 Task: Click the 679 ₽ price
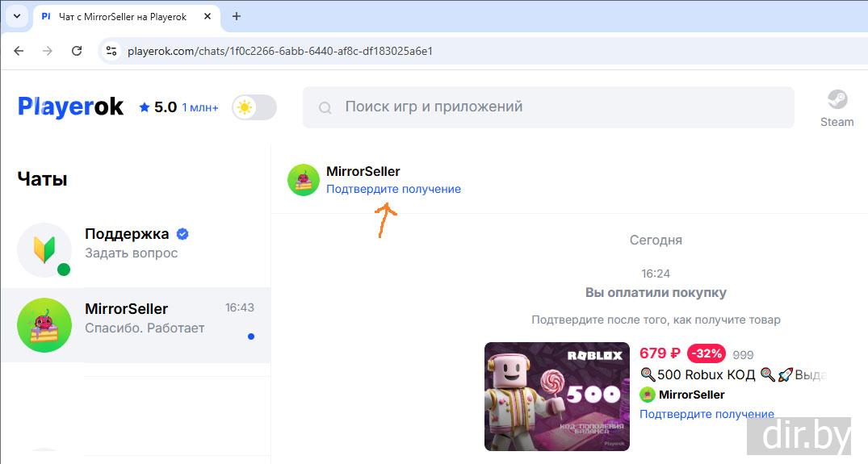(x=660, y=353)
